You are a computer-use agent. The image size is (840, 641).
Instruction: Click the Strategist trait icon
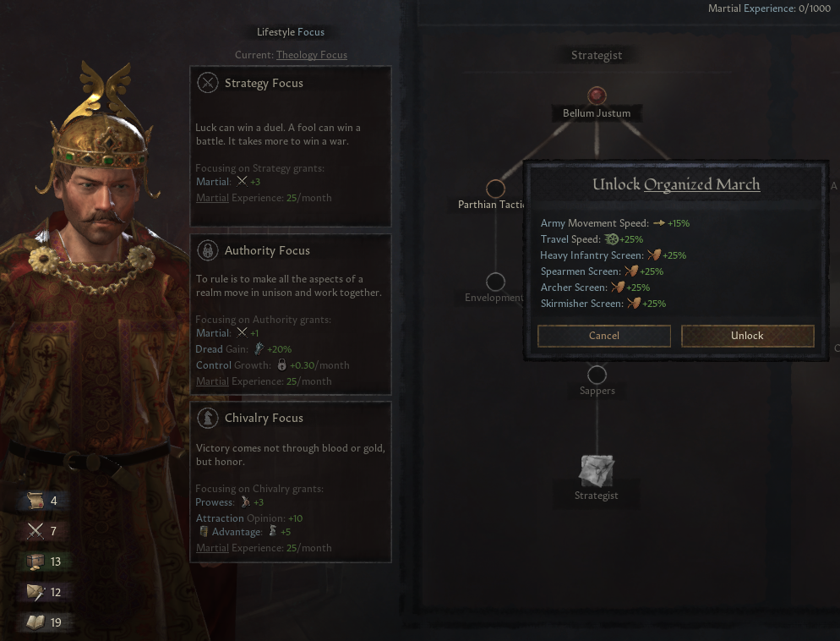(597, 470)
